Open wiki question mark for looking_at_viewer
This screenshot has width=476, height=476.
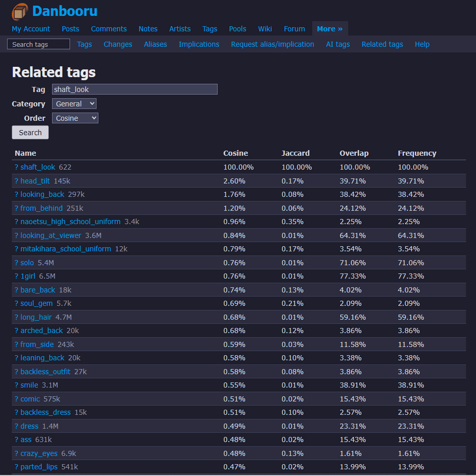click(x=16, y=235)
